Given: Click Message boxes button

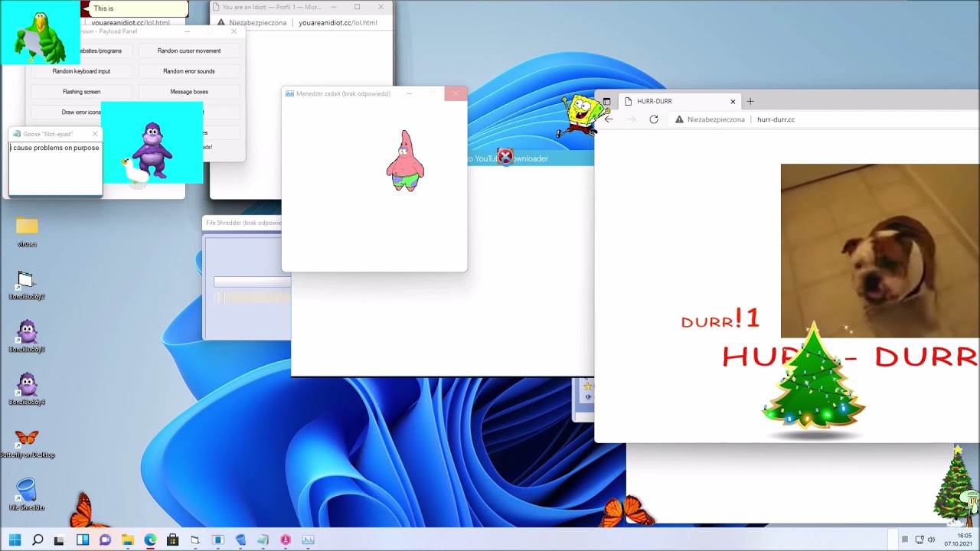Looking at the screenshot, I should (189, 92).
